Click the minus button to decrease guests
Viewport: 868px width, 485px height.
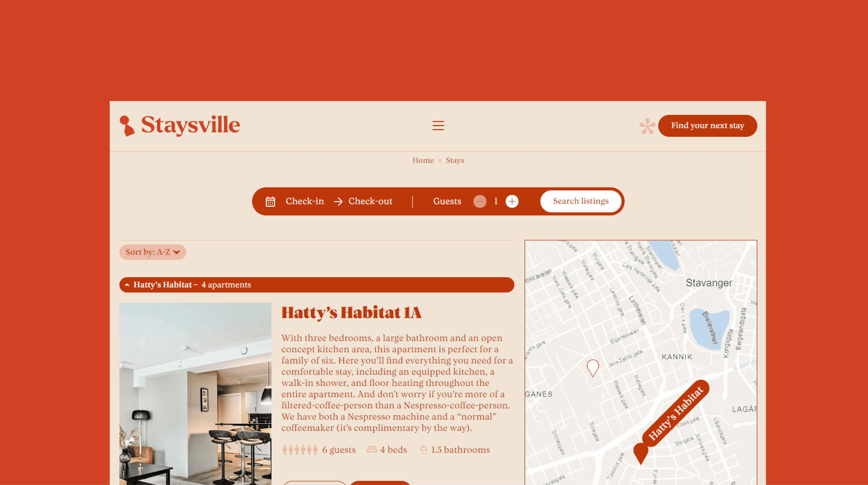(480, 201)
